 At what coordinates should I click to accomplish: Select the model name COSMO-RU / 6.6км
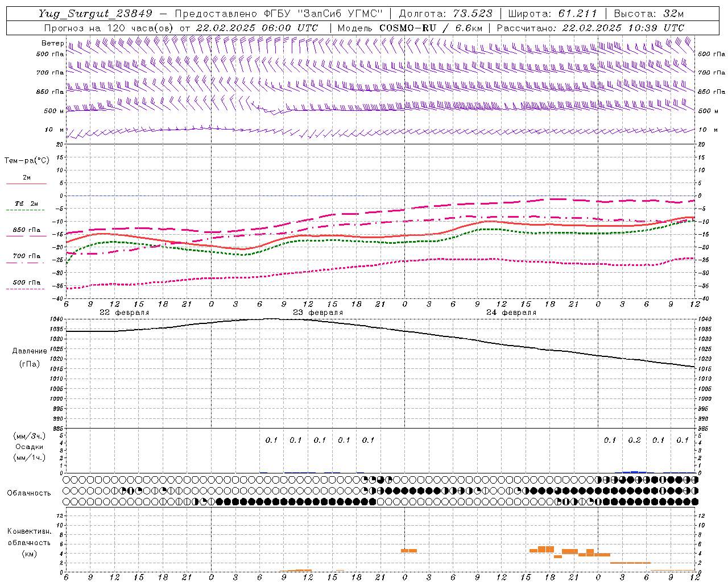click(x=431, y=28)
